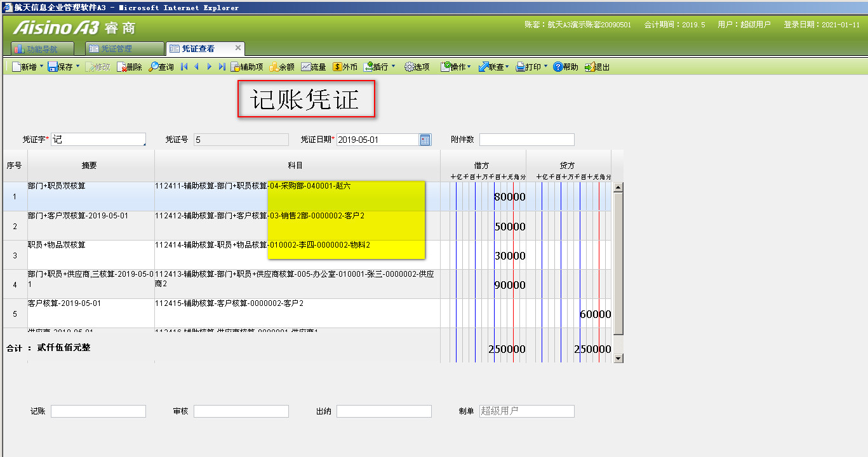Viewport: 868px width, 457px height.
Task: Click the 保存 (Save) toolbar icon
Action: (x=53, y=67)
